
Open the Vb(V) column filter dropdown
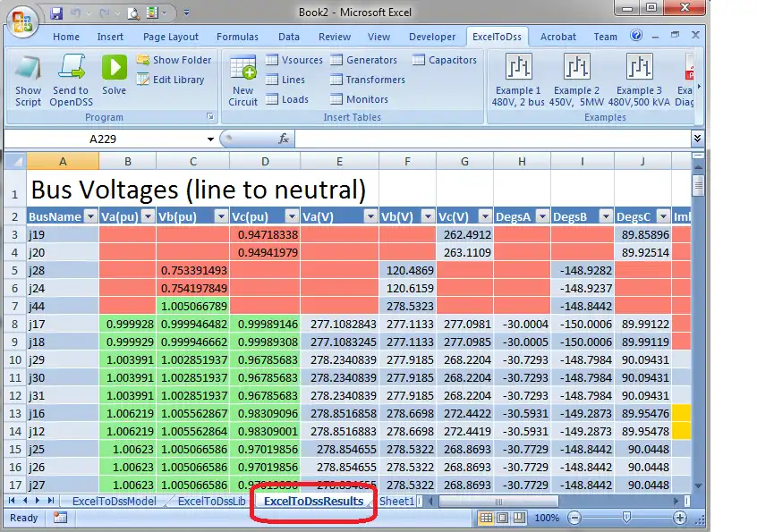(428, 216)
